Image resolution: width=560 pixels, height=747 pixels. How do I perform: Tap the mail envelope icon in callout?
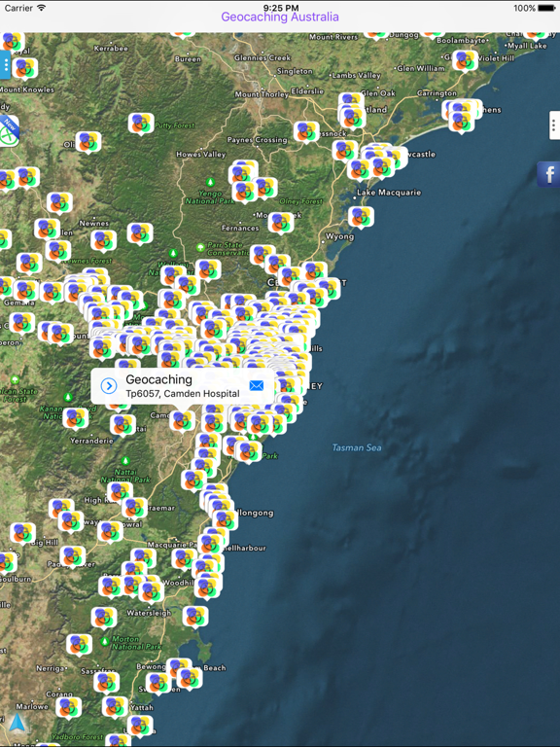257,385
